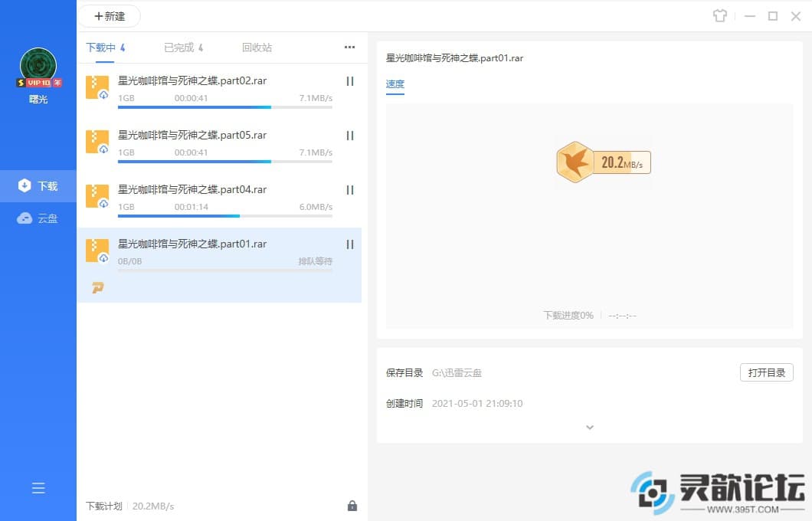Viewport: 812px width, 521px height.
Task: Click the 6.0MB/s speed of part04.rar
Action: coord(316,207)
